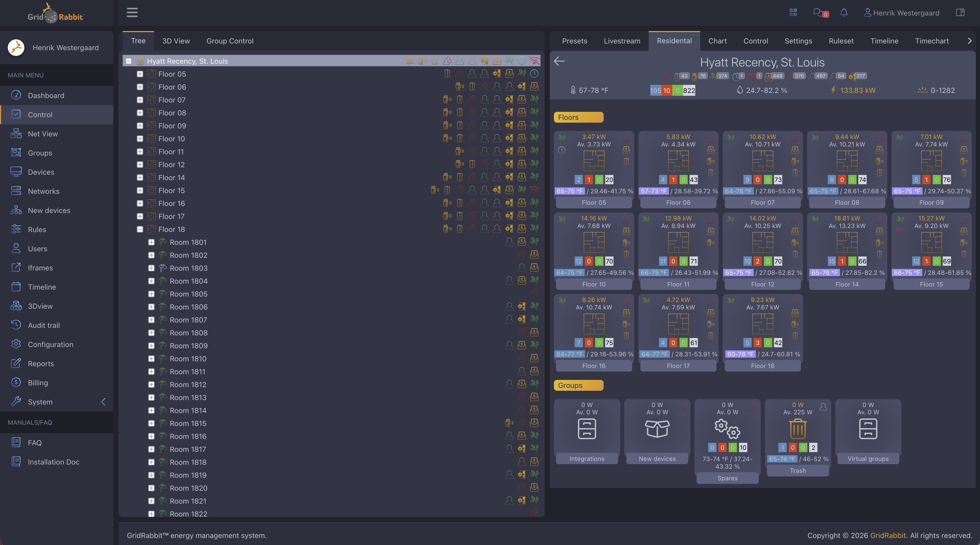Open Groups in sidebar
Screen dimensions: 980x545
(57, 153)
